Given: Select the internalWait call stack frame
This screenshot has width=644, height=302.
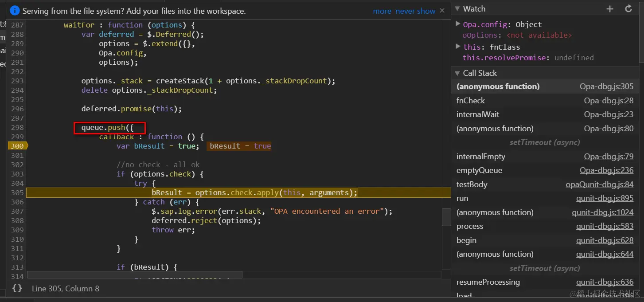Looking at the screenshot, I should click(545, 114).
